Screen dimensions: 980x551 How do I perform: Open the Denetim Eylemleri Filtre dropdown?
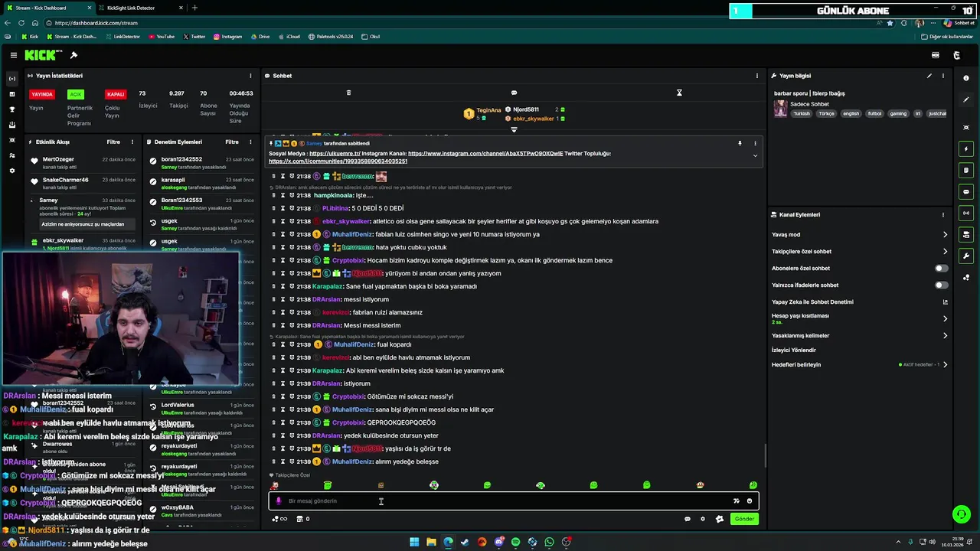232,142
